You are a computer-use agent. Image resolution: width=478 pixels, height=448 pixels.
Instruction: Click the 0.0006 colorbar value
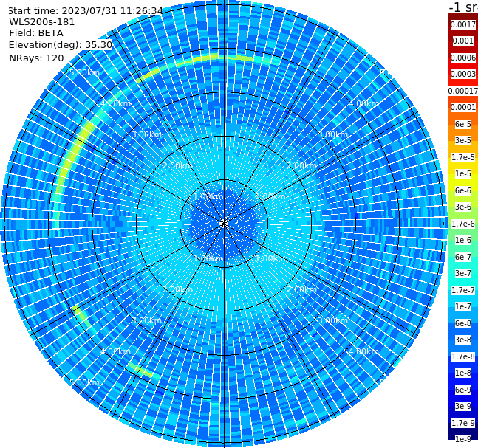[x=463, y=58]
